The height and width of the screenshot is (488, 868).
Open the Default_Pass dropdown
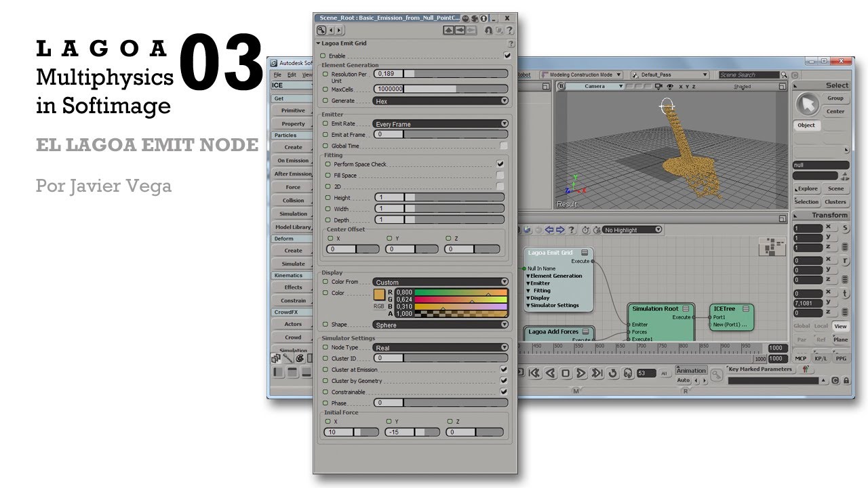(669, 75)
